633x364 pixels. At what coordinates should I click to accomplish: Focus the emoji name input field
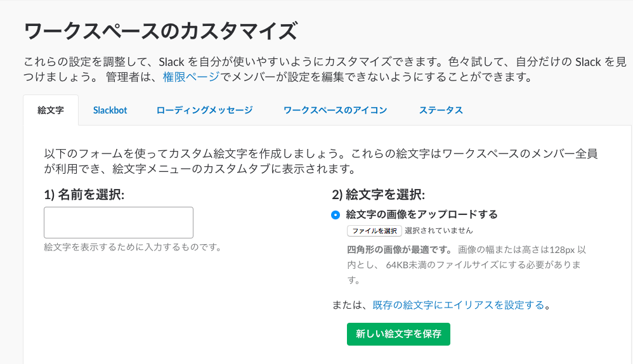[119, 223]
